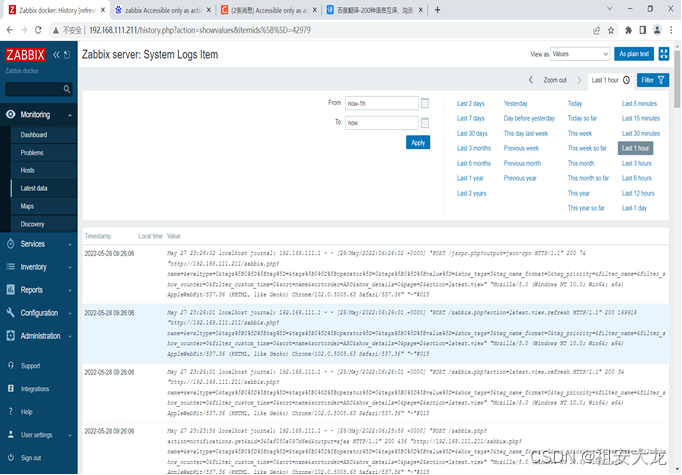This screenshot has width=682, height=475.
Task: Click the Zoom out button
Action: click(x=555, y=80)
